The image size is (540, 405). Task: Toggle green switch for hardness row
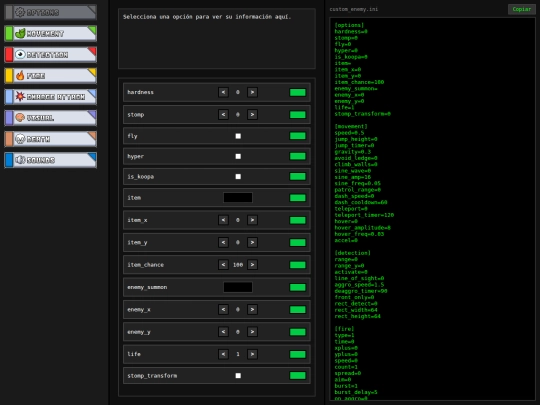coord(298,92)
